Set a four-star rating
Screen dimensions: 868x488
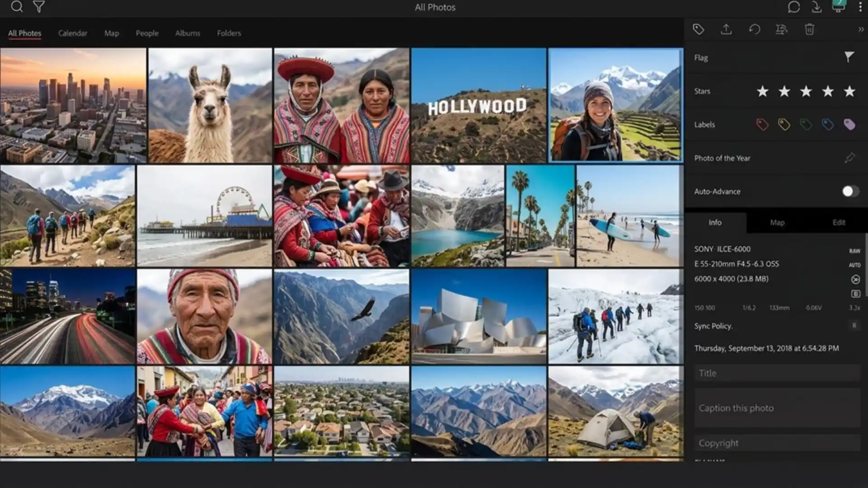pyautogui.click(x=828, y=91)
